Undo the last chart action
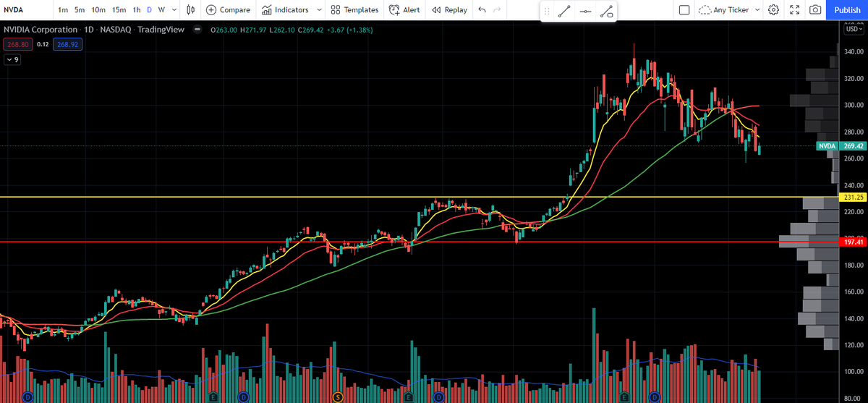The height and width of the screenshot is (403, 868). [482, 10]
